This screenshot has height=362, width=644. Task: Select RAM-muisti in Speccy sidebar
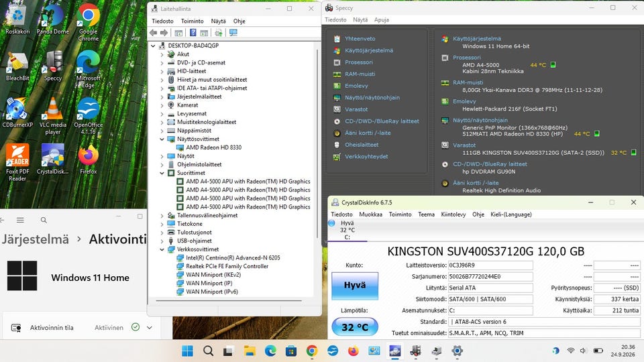[x=360, y=74]
